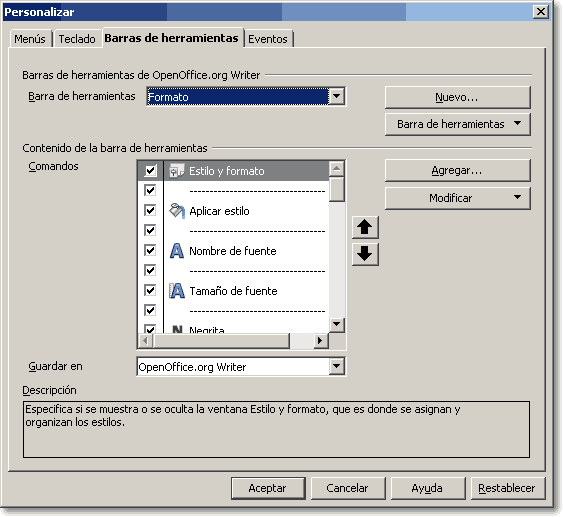Toggle the checkbox next to Tamaño de fuente

point(150,290)
